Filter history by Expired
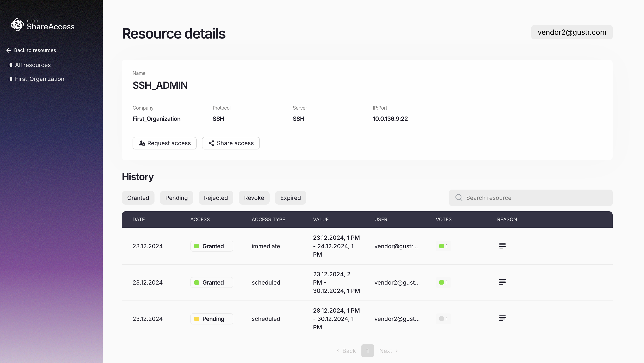644x363 pixels. (290, 198)
